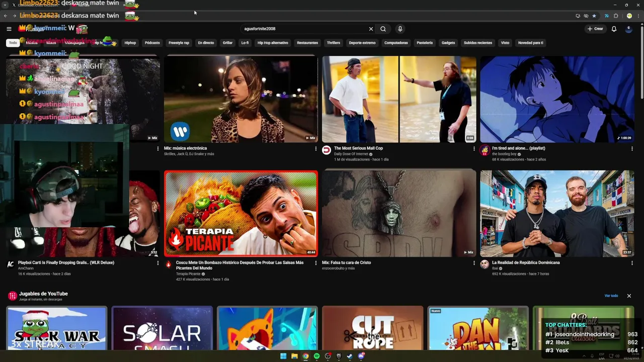Open options menu for Mix: música electrónica
The image size is (644, 362).
click(x=316, y=148)
